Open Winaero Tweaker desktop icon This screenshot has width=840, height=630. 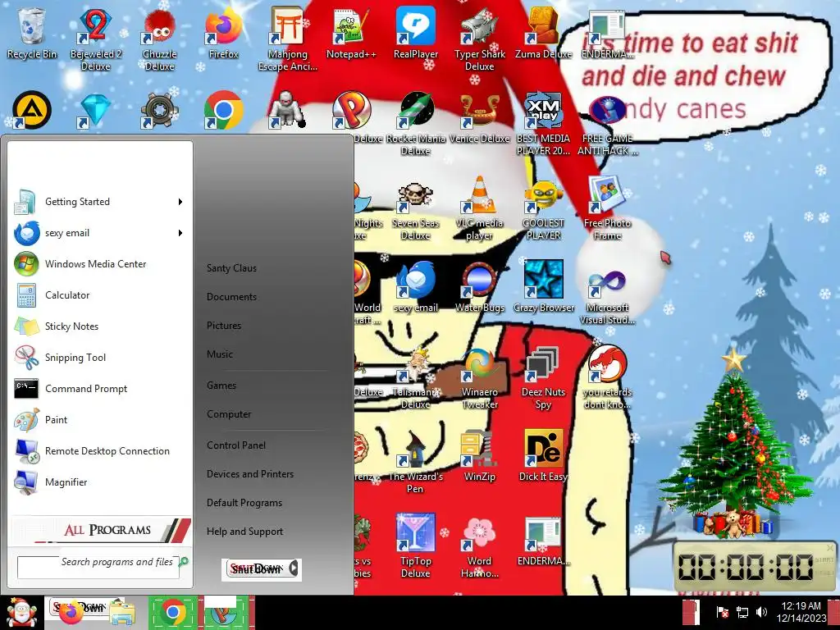tap(479, 377)
